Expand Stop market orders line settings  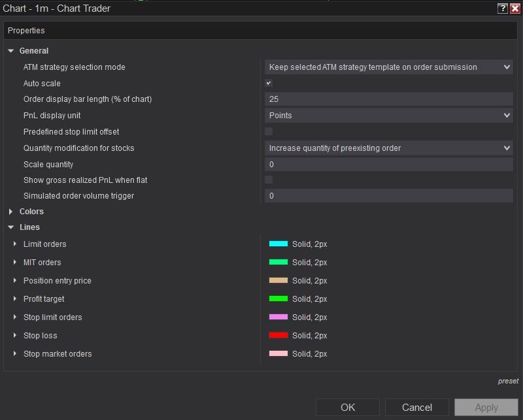14,353
